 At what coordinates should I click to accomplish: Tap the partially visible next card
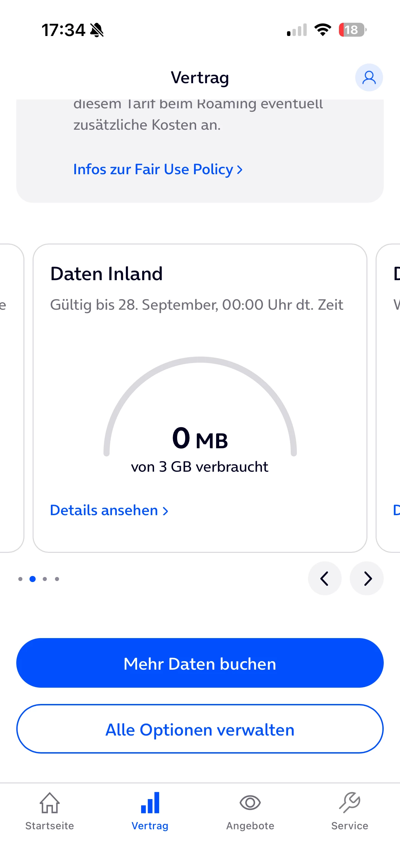(x=389, y=398)
